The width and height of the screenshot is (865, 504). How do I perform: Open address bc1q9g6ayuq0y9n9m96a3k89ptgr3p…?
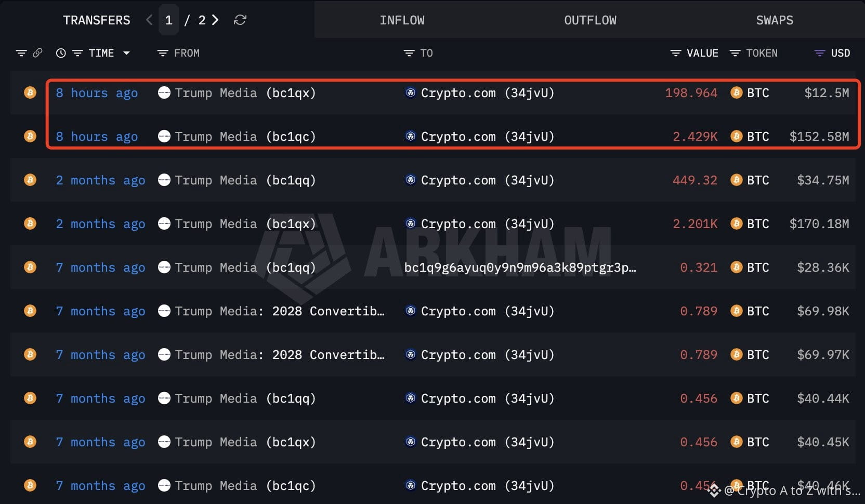click(520, 268)
